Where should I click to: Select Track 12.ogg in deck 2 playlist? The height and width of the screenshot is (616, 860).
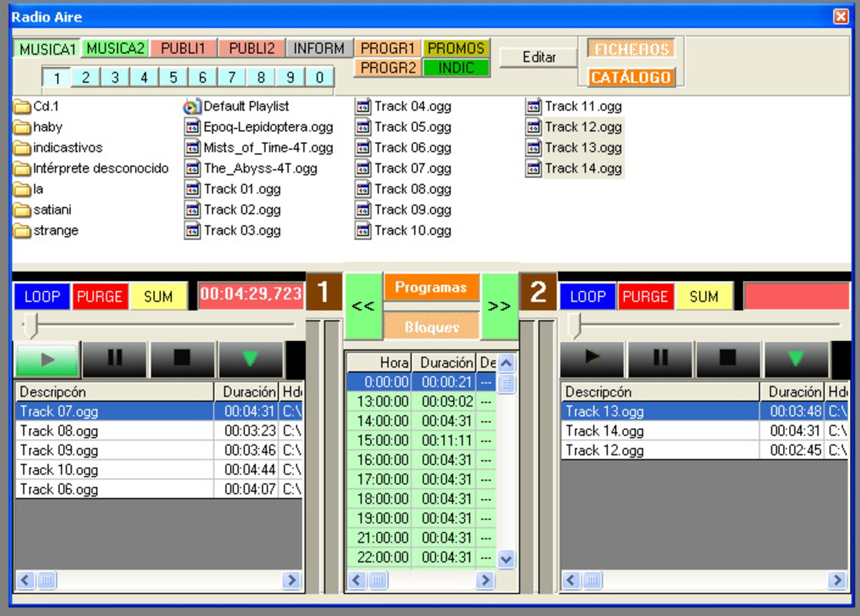[704, 451]
